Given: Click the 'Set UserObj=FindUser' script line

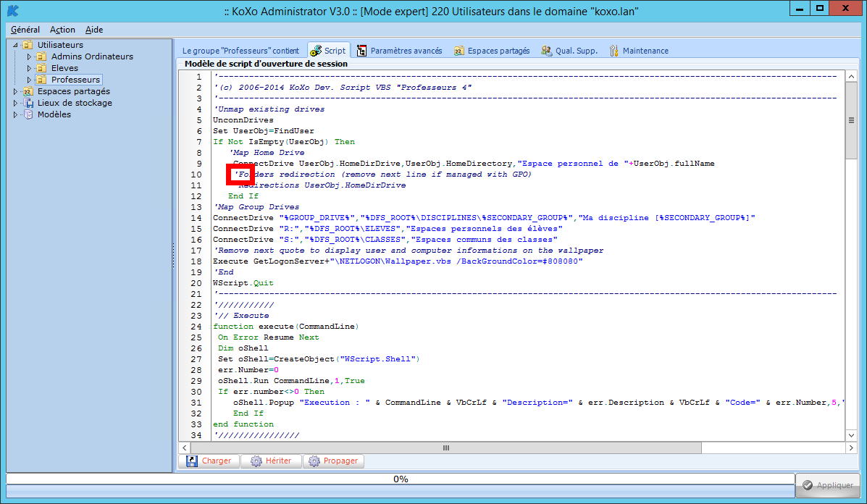Looking at the screenshot, I should tap(264, 131).
